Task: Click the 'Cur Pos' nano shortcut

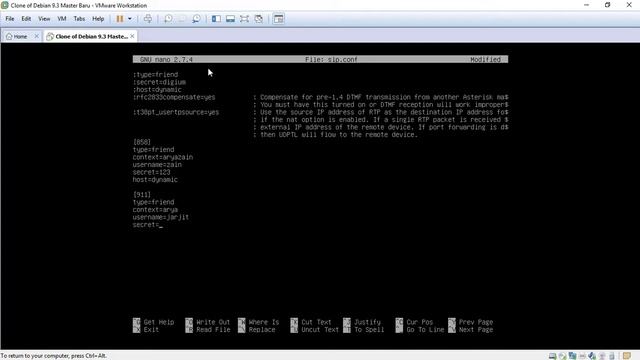Action: pos(414,322)
